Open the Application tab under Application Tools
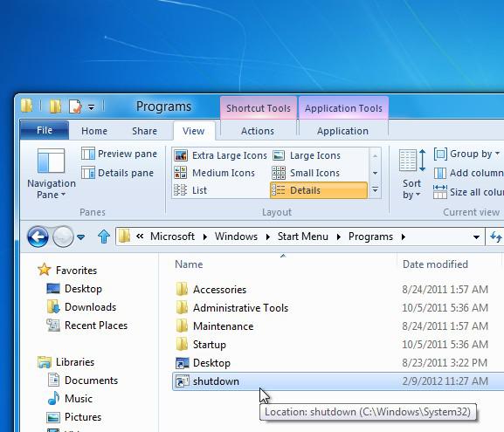The width and height of the screenshot is (504, 432). pyautogui.click(x=342, y=131)
